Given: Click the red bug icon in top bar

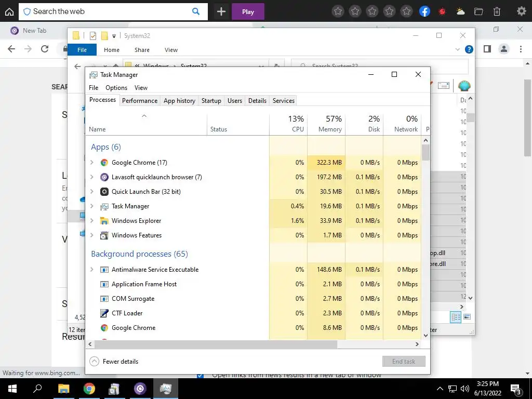Looking at the screenshot, I should point(442,11).
